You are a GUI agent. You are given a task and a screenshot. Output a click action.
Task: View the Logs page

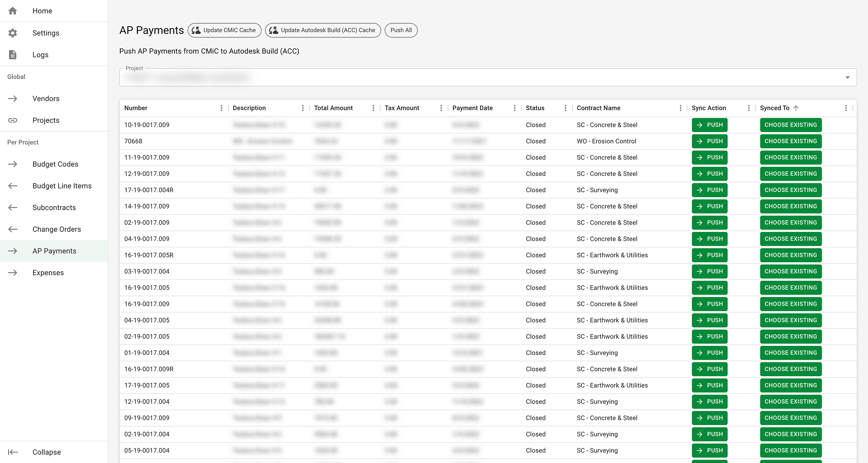pos(40,54)
